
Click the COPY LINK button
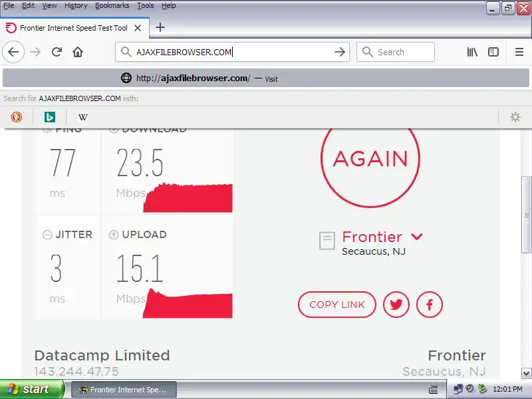(337, 305)
